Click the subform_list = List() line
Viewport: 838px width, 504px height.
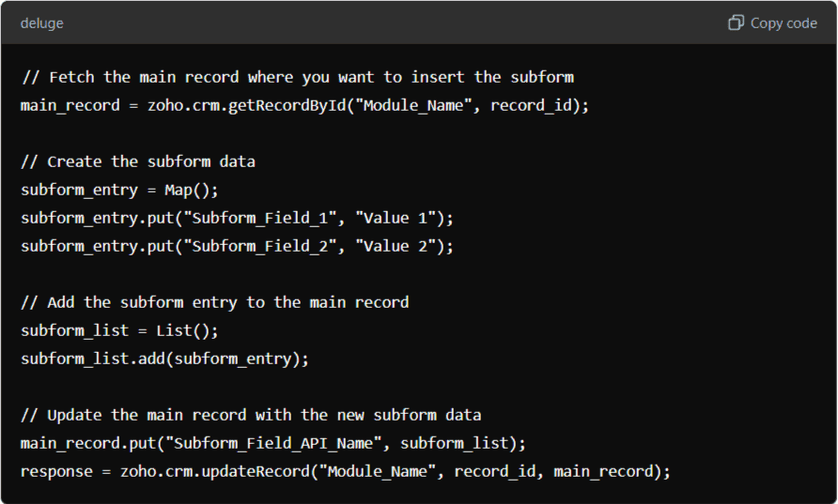[x=119, y=331]
